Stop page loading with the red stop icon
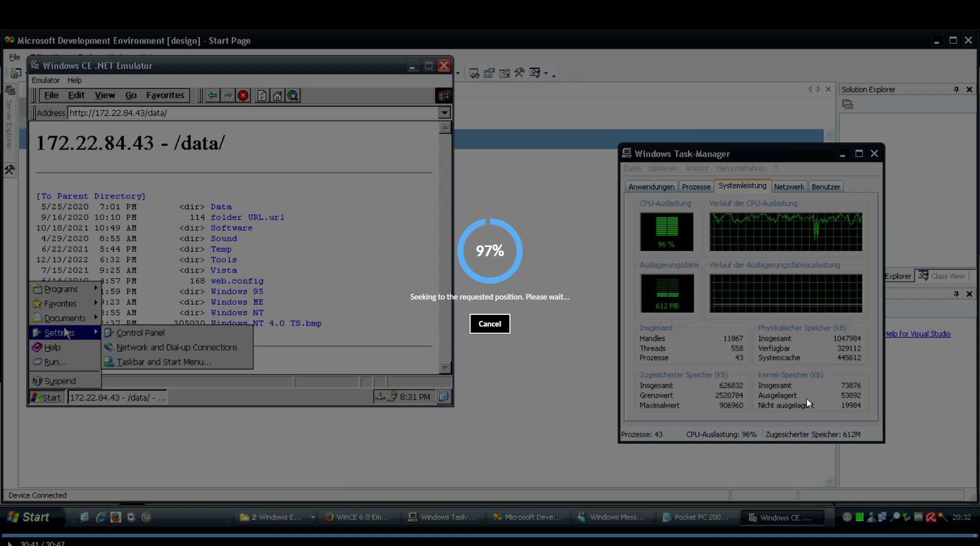Image resolution: width=980 pixels, height=546 pixels. point(243,95)
